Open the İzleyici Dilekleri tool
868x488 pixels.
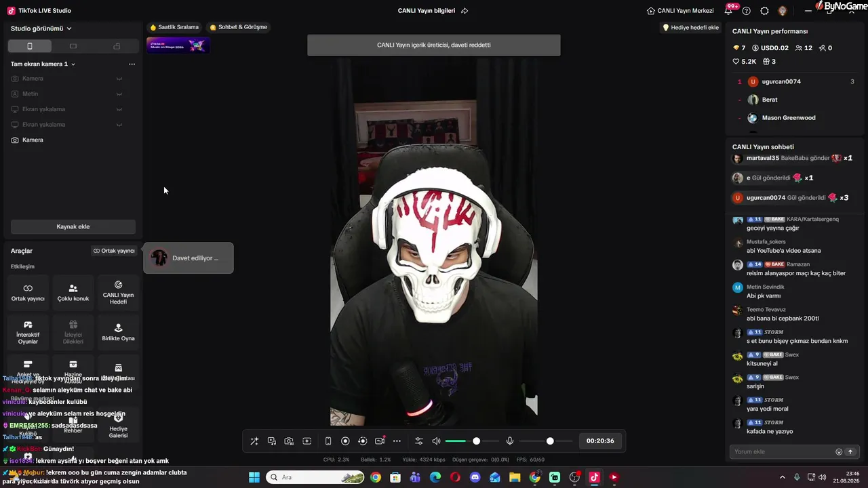tap(73, 333)
